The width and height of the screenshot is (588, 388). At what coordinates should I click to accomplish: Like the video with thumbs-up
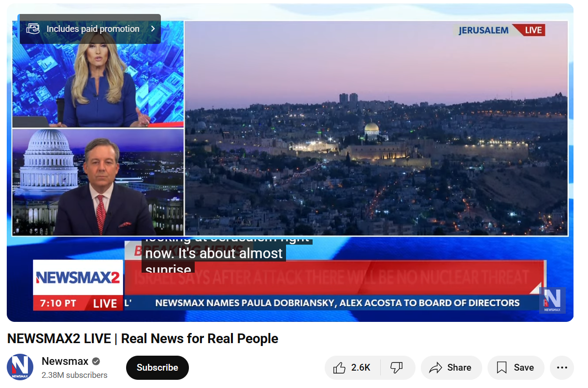tap(352, 368)
